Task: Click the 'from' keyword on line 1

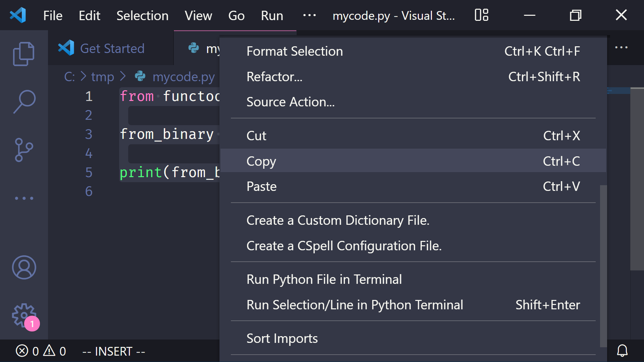Action: point(137,96)
